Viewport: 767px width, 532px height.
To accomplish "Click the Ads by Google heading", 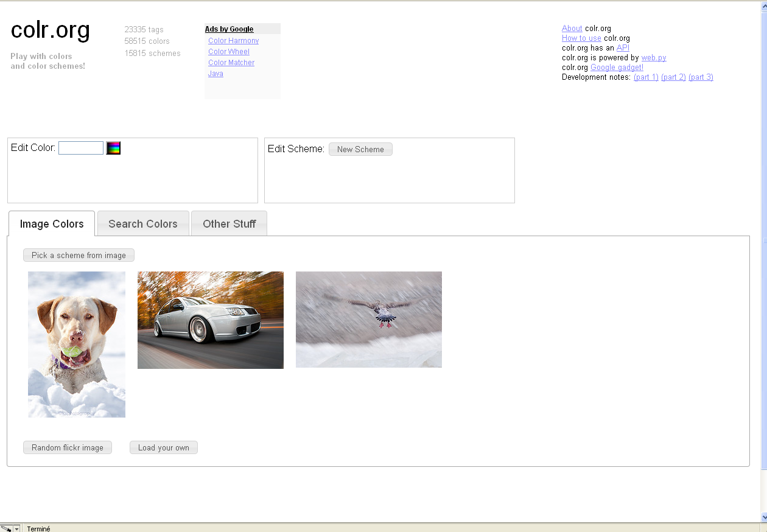I will coord(229,29).
